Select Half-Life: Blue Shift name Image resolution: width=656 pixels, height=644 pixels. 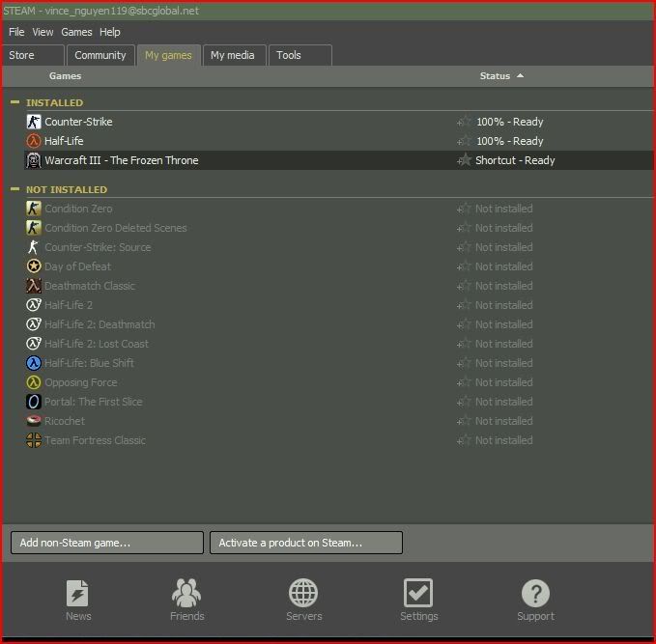coord(89,363)
